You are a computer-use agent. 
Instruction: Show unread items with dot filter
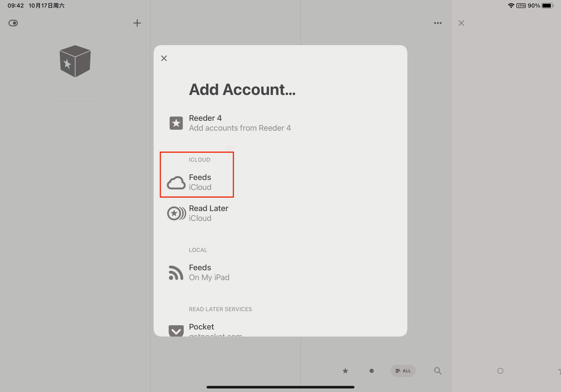tap(371, 371)
